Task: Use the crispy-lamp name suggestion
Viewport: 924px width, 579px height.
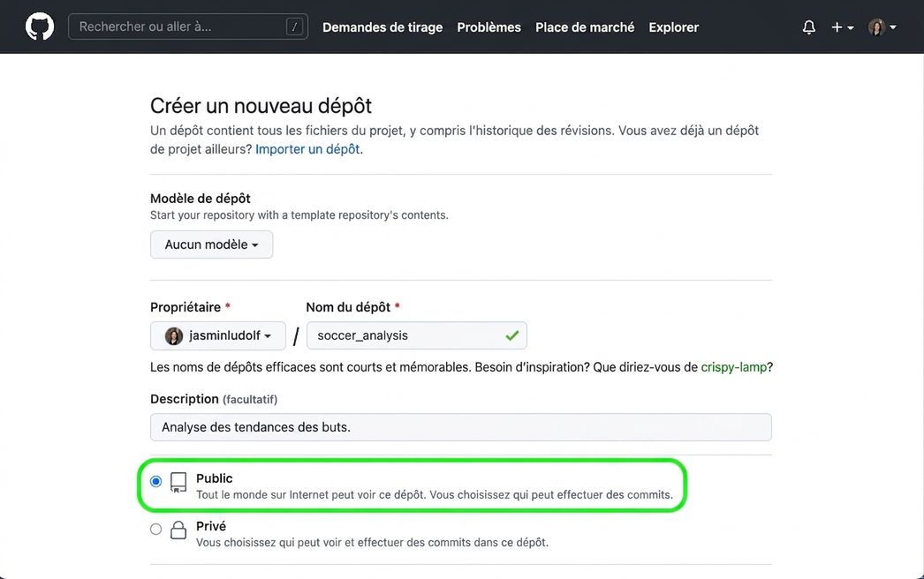Action: (x=734, y=367)
